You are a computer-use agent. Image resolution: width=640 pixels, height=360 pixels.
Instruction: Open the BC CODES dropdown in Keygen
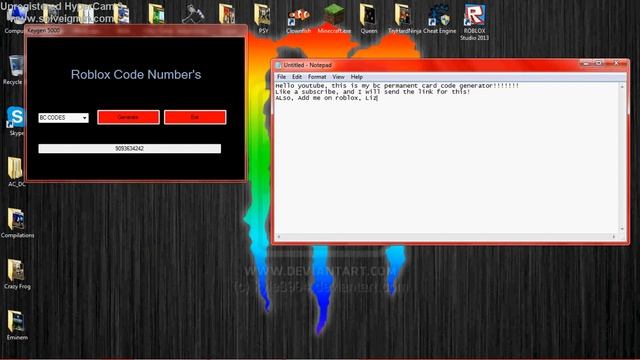[63, 118]
